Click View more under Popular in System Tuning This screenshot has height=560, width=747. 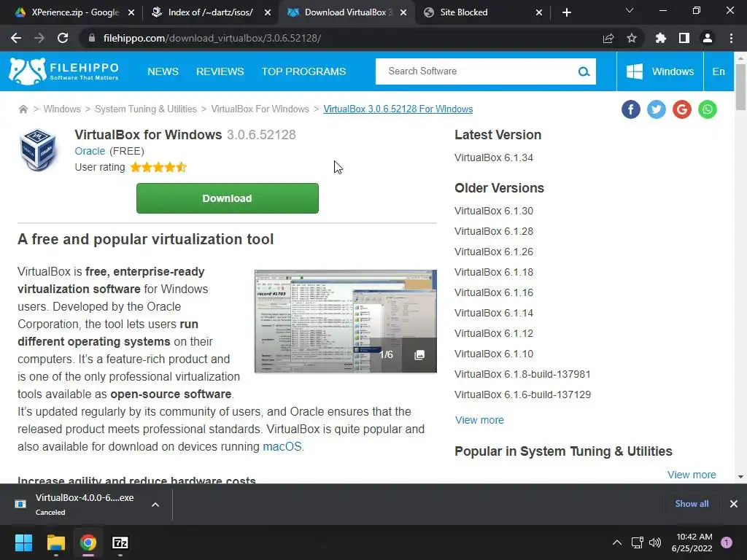(x=692, y=475)
